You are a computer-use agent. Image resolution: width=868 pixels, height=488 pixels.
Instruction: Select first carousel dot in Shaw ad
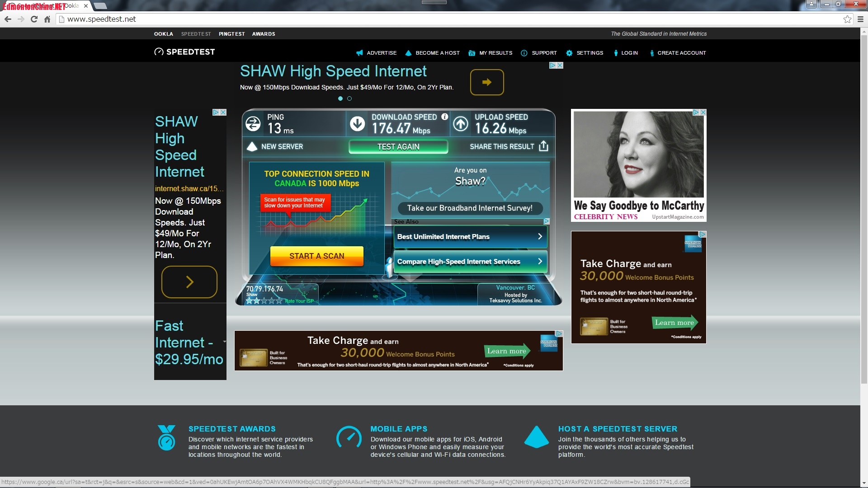tap(340, 99)
